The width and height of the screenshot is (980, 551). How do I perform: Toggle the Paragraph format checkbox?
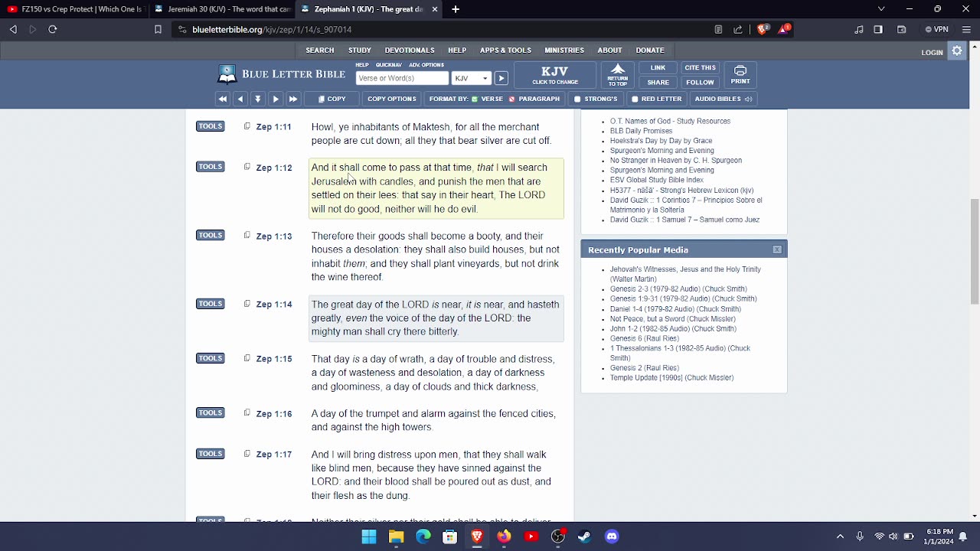point(511,99)
